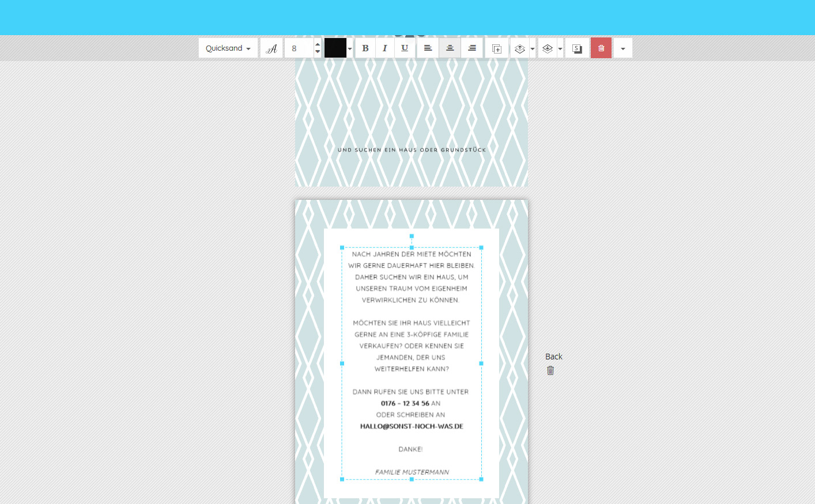Click the font size field showing 8

[299, 48]
